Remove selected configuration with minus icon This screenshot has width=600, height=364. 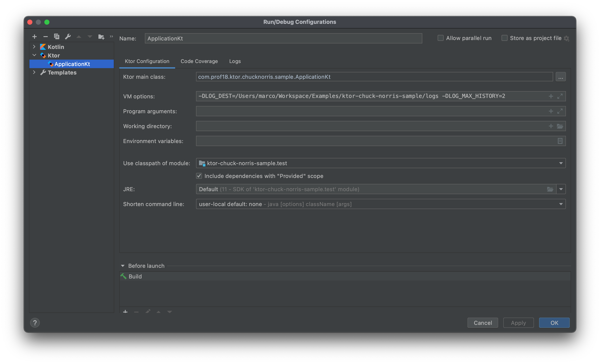click(x=46, y=37)
